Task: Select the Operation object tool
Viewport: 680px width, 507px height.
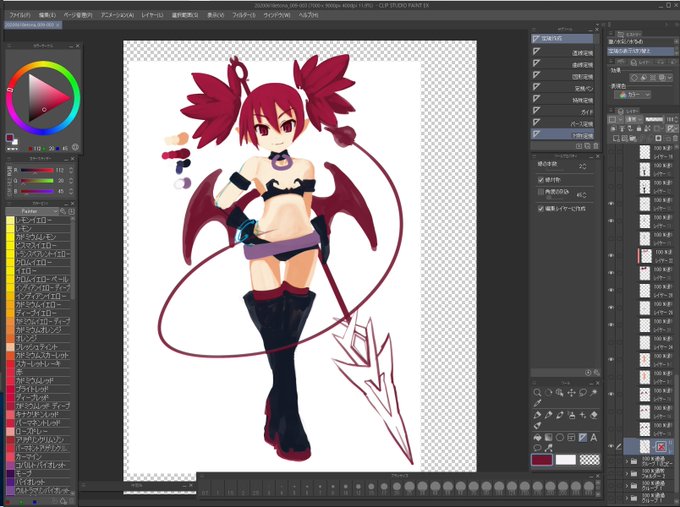Action: click(x=560, y=393)
